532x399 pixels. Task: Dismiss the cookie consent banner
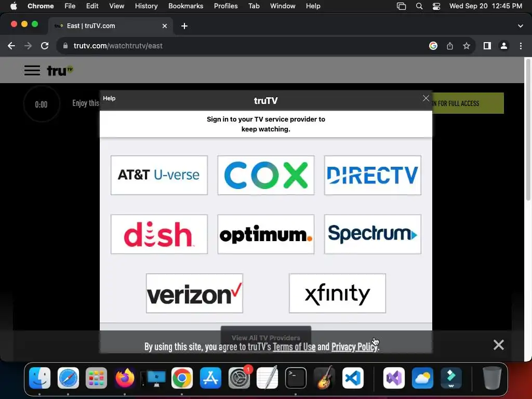pos(498,345)
